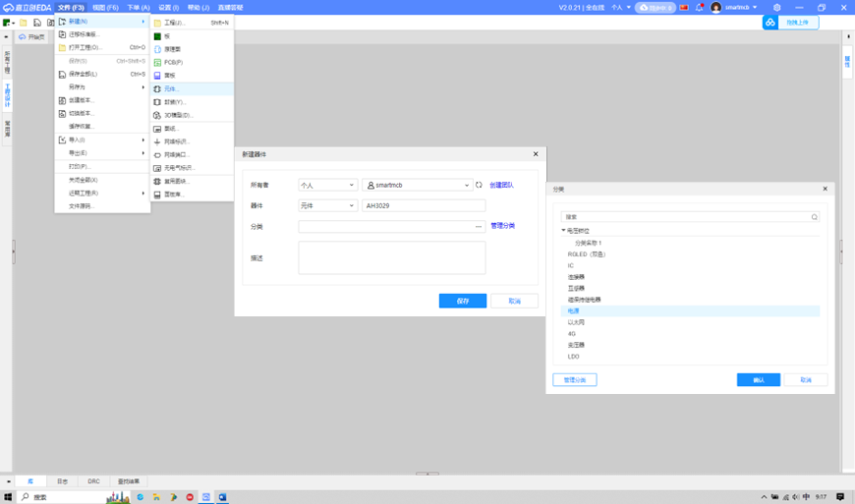Click the blue 确认 confirm button
Viewport: 855px width, 504px height.
click(x=759, y=380)
